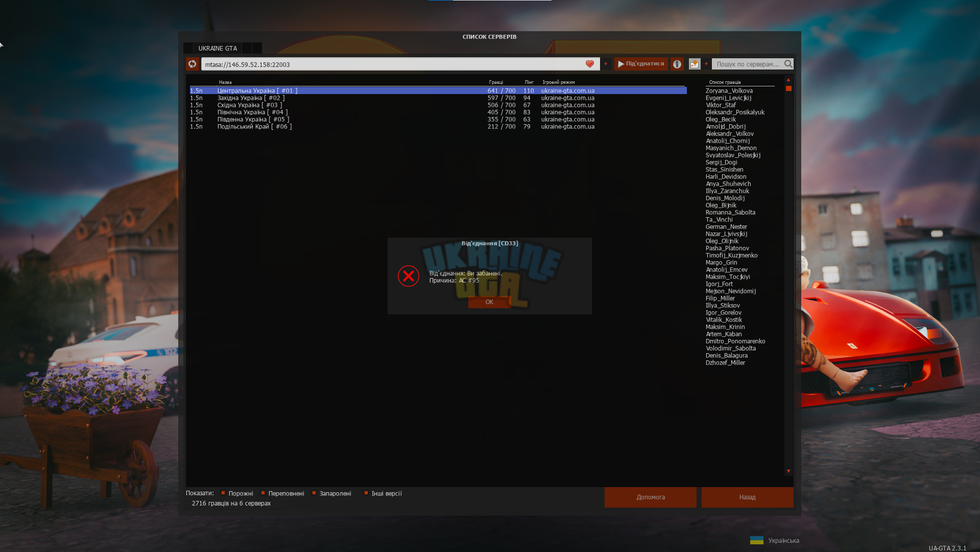
Task: Click player Igorj_Fort in the player list
Action: [720, 284]
